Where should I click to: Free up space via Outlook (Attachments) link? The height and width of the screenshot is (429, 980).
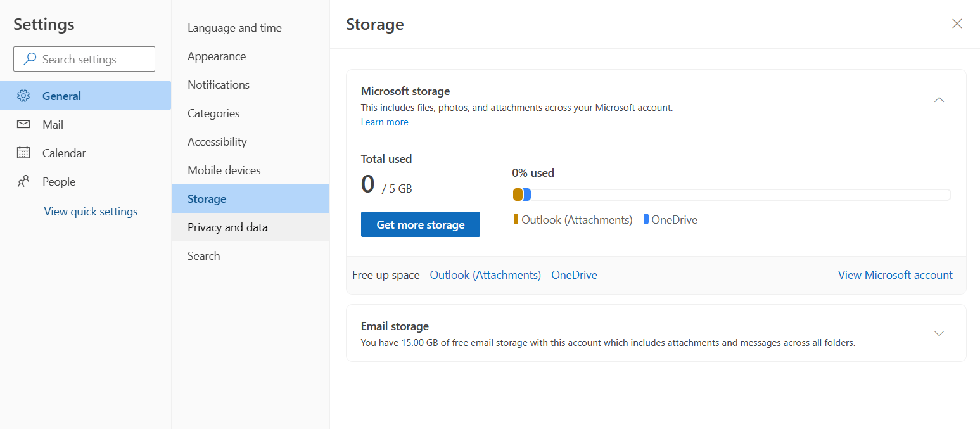point(485,275)
